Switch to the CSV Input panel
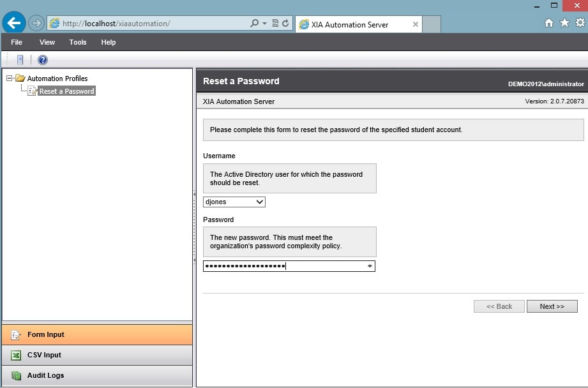The height and width of the screenshot is (388, 588). (97, 355)
